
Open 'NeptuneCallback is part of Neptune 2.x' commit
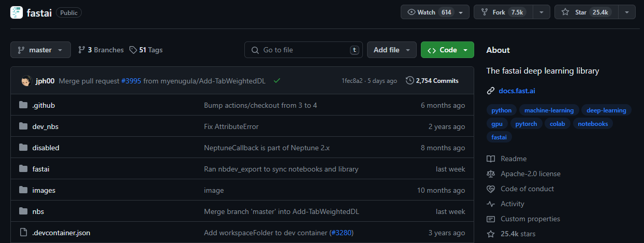tap(267, 148)
